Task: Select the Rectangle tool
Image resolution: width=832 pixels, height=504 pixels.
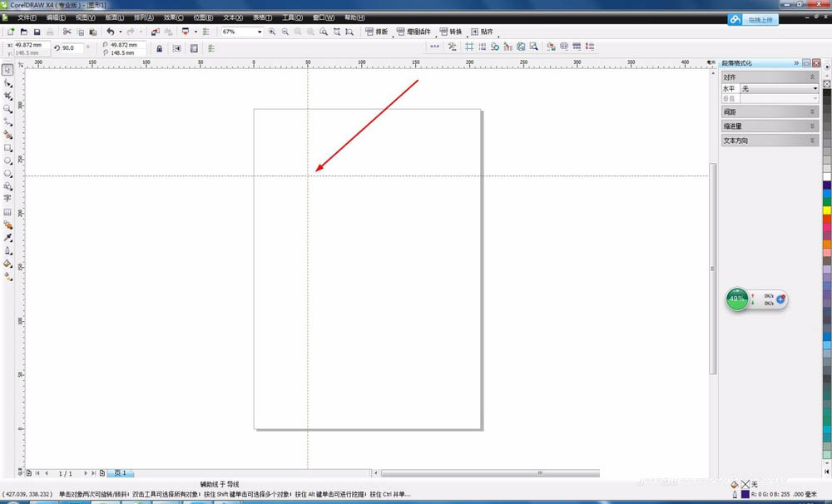Action: tap(7, 147)
